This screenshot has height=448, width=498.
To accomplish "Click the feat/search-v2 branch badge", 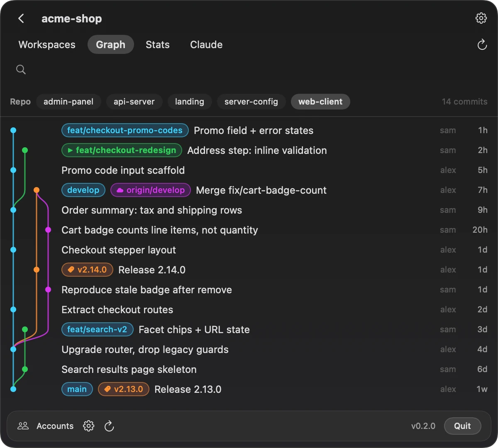I will tap(97, 329).
